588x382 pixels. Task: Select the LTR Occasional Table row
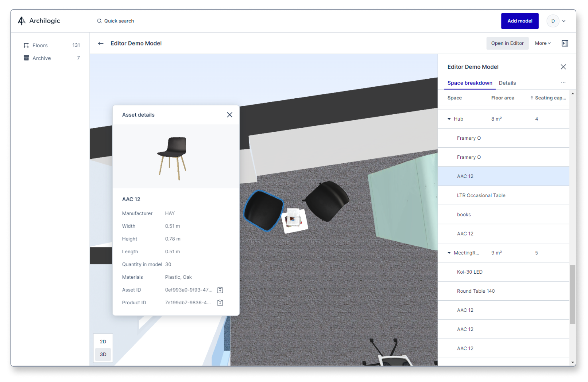coord(503,195)
